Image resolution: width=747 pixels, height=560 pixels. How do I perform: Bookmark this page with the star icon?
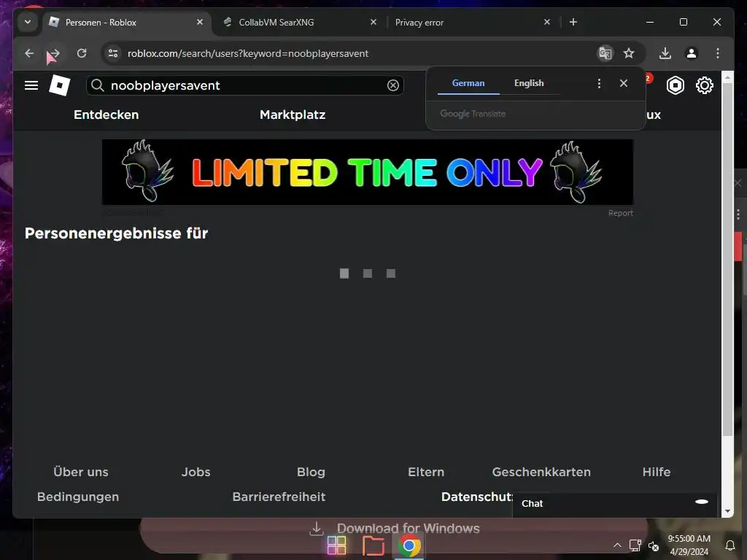629,53
